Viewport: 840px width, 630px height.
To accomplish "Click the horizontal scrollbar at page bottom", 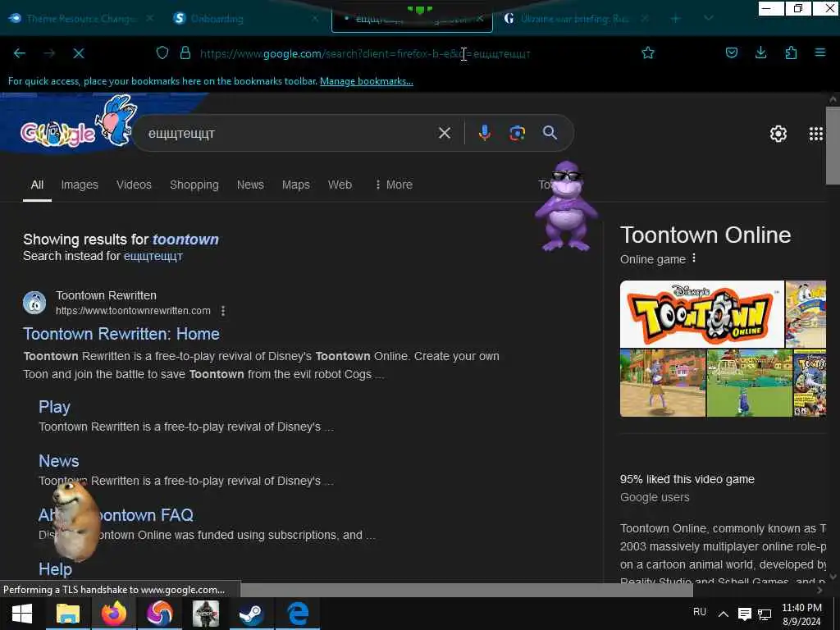I will click(466, 590).
